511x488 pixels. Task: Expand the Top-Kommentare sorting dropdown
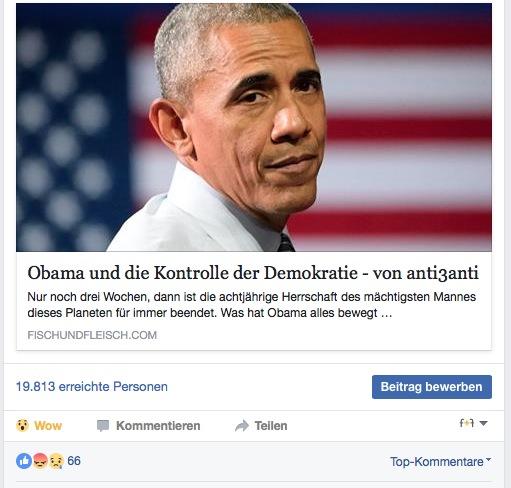point(440,462)
